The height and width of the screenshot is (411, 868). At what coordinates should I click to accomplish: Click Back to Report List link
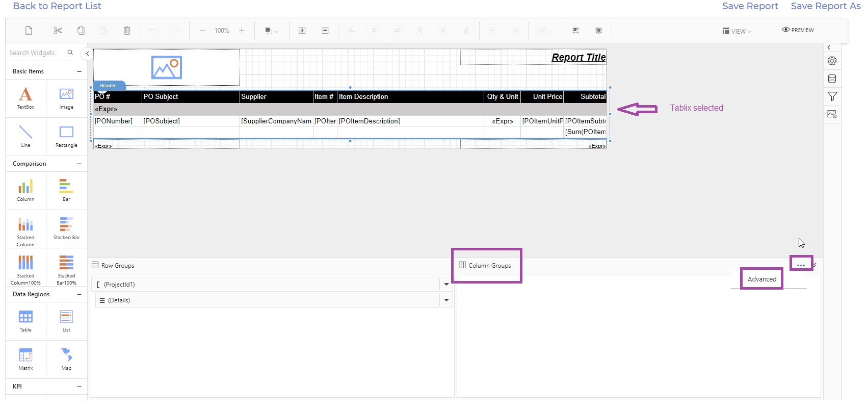pos(57,6)
